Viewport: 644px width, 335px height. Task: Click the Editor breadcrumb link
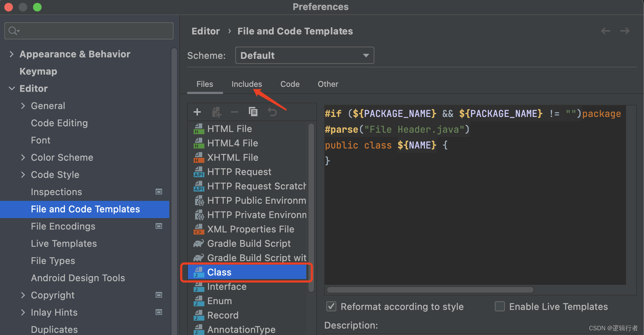pos(205,31)
